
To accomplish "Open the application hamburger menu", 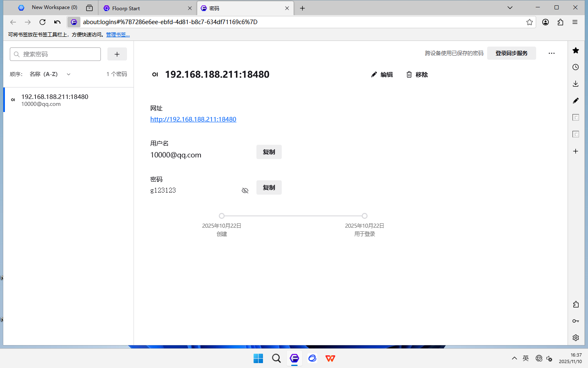I will coord(575,22).
